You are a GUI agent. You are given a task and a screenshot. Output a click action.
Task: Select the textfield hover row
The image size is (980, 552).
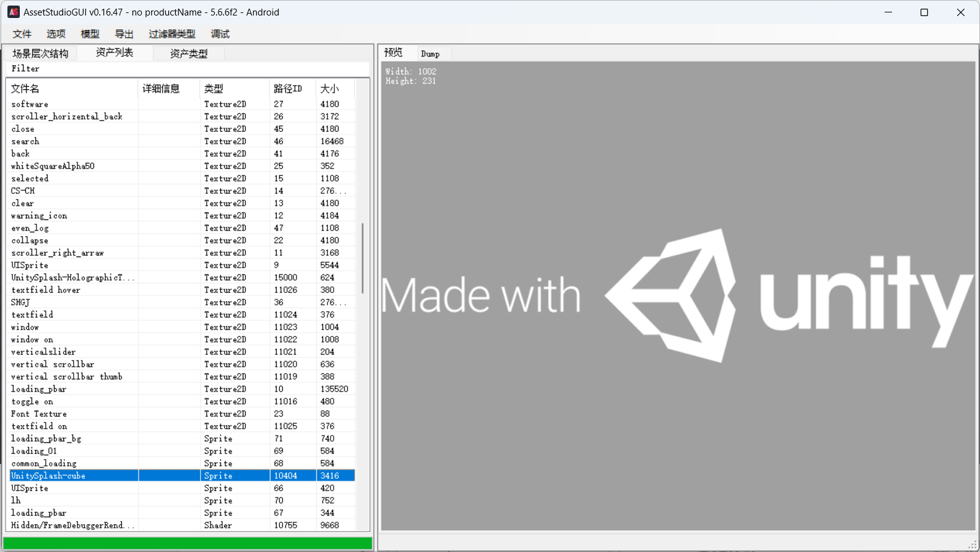tap(183, 290)
